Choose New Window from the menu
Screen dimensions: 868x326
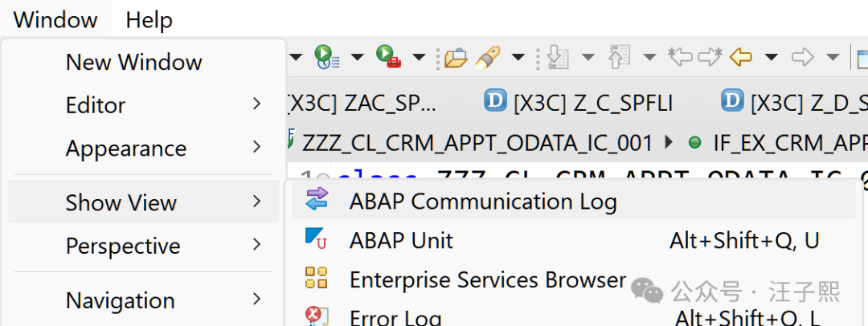(x=143, y=62)
